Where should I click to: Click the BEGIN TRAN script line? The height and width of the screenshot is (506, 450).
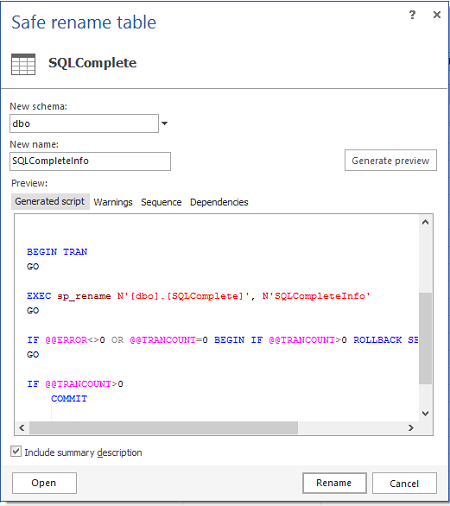57,252
